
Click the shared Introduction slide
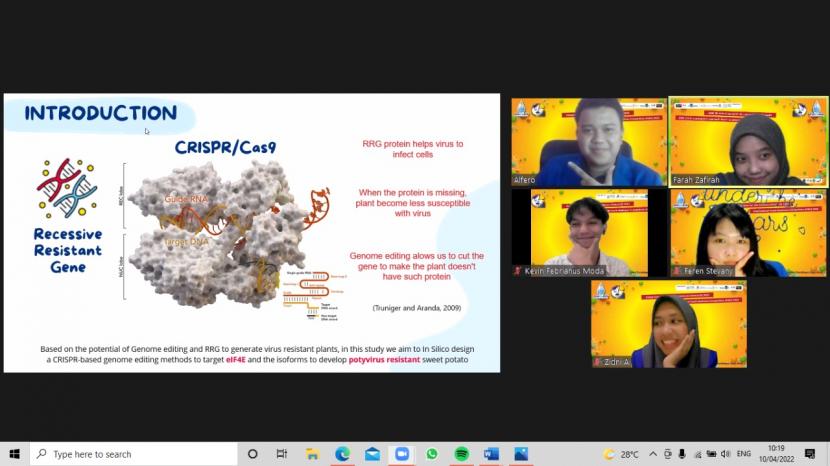pos(251,233)
